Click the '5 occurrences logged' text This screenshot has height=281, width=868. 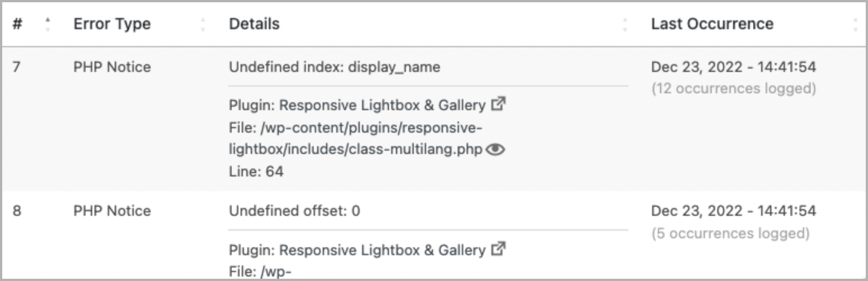(x=730, y=233)
